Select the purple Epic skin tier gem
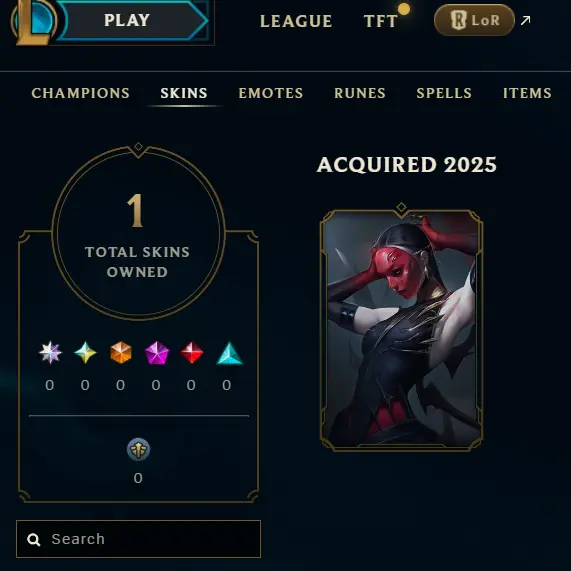Viewport: 571px width, 571px height. pyautogui.click(x=157, y=353)
